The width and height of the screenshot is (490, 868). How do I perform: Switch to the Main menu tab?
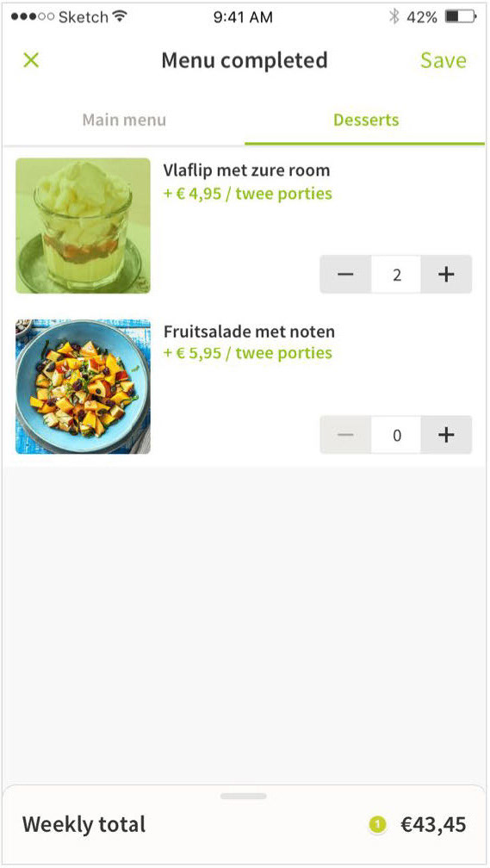click(x=124, y=120)
